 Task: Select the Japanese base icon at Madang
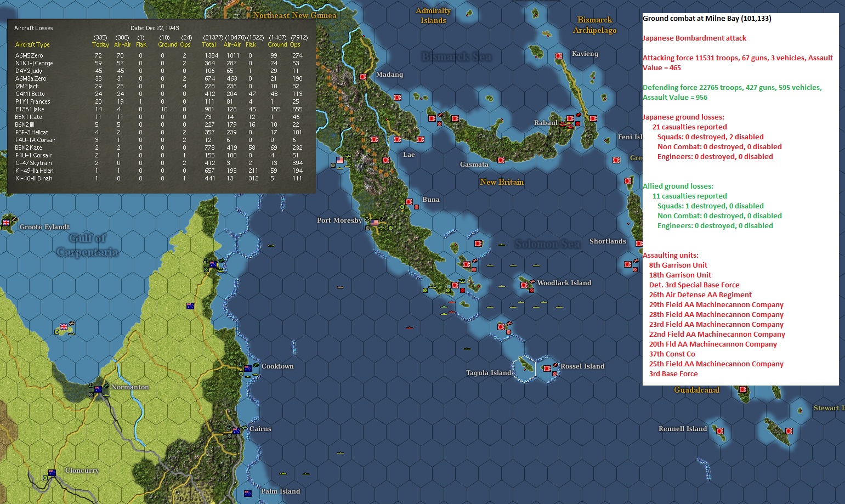363,77
